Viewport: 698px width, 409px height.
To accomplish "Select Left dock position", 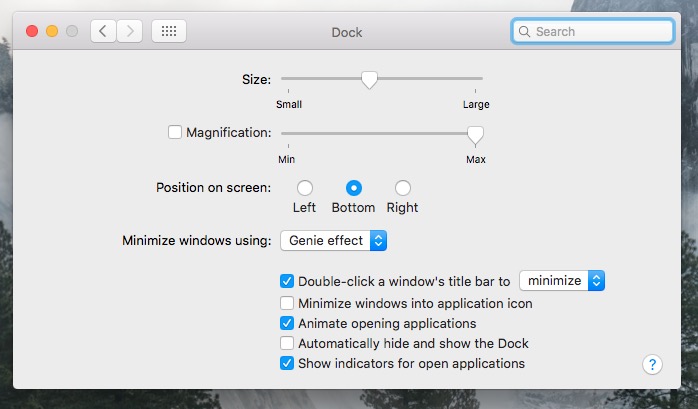I will click(305, 188).
